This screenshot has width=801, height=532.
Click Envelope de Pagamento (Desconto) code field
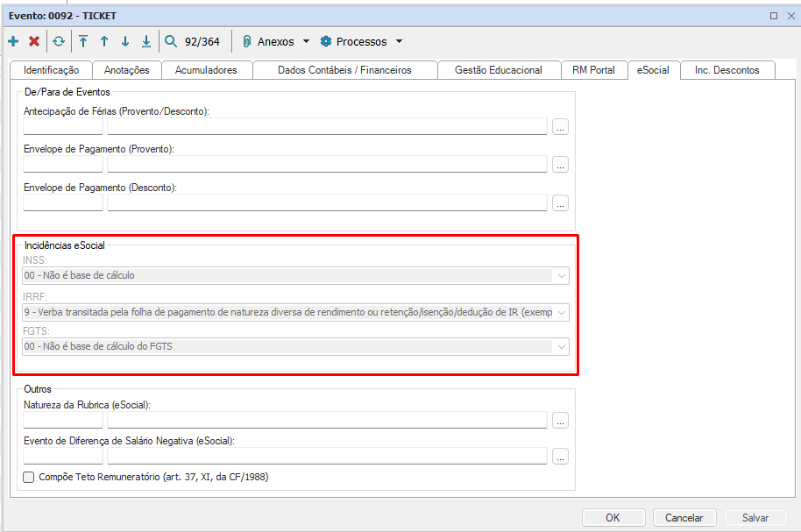[63, 202]
